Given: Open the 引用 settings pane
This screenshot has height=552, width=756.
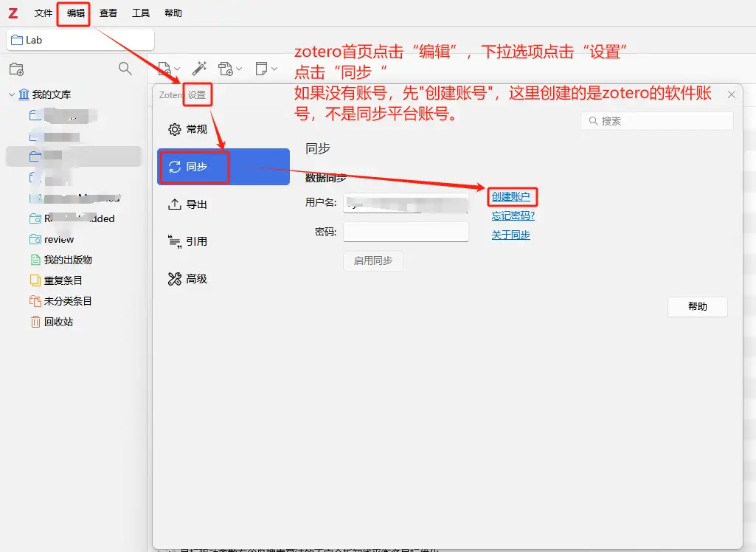Looking at the screenshot, I should click(223, 241).
